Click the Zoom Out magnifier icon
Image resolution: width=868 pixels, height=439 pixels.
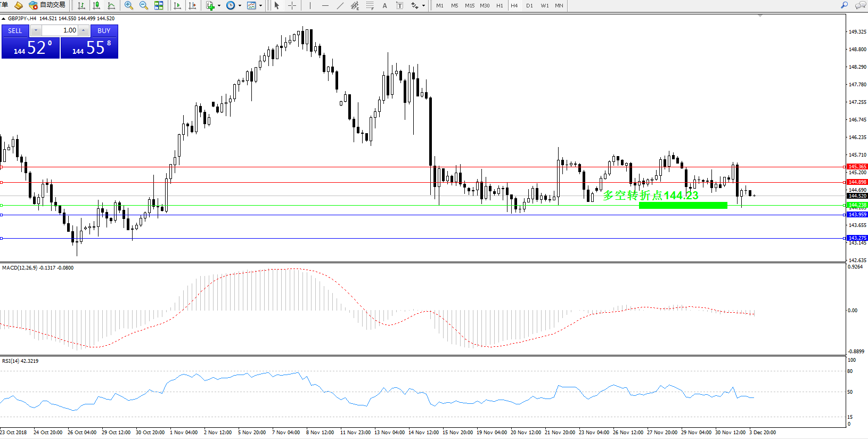point(143,5)
